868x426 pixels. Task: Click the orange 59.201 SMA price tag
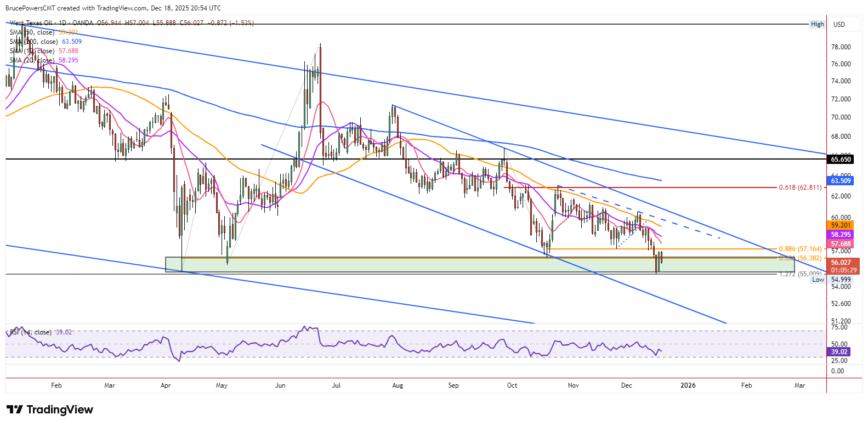click(x=841, y=225)
